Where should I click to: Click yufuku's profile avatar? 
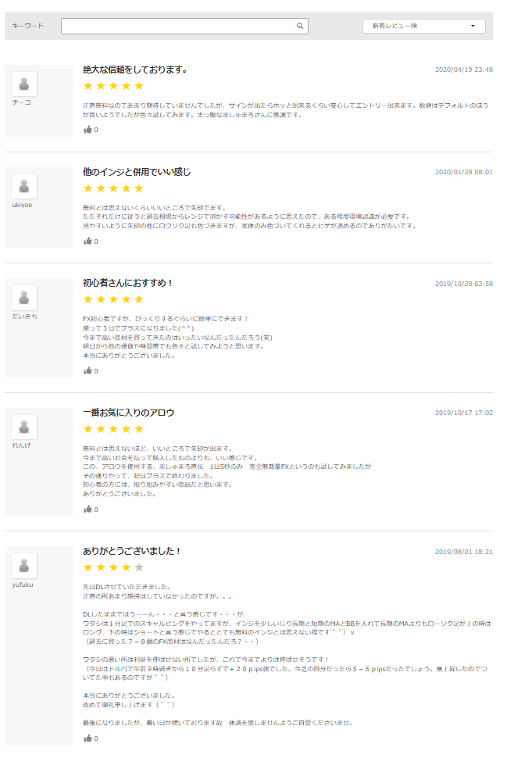(x=24, y=566)
